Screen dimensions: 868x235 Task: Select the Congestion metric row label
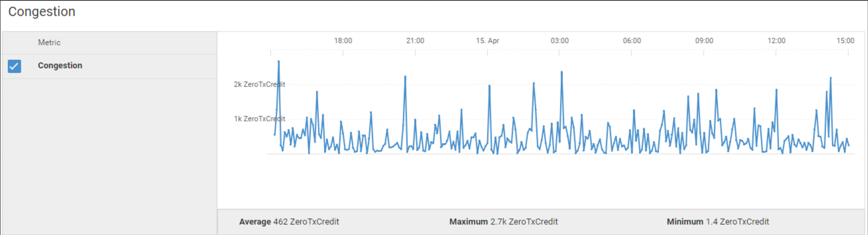[x=60, y=65]
